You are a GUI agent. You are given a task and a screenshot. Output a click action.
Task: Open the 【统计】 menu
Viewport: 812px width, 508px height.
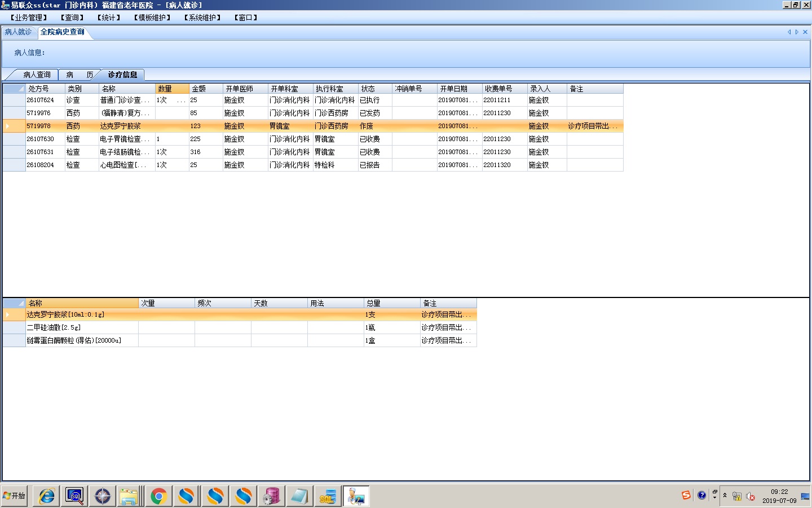[x=109, y=17]
